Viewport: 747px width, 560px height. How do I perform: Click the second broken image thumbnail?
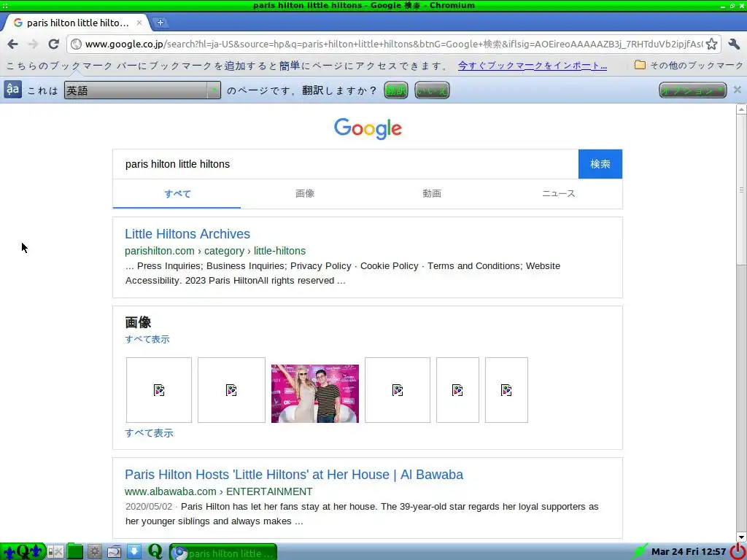(231, 390)
